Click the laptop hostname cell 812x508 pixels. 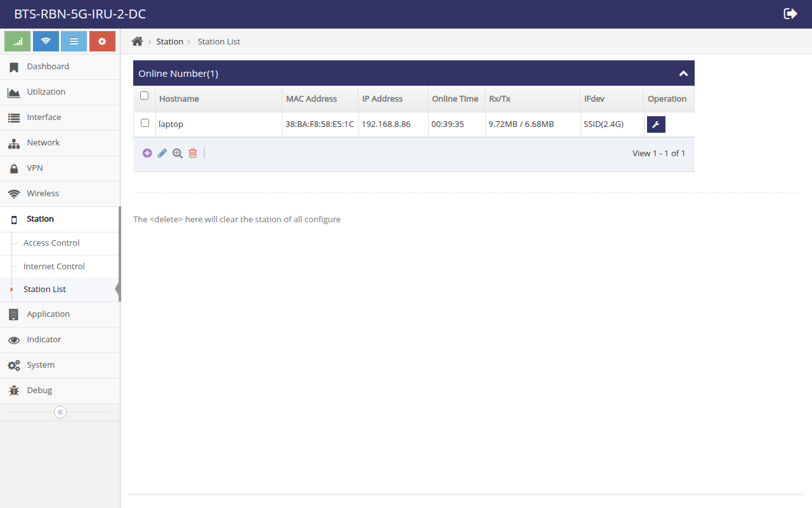tap(219, 124)
